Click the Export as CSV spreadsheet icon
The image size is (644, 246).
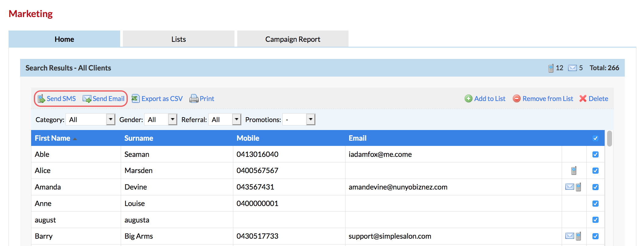(x=135, y=99)
